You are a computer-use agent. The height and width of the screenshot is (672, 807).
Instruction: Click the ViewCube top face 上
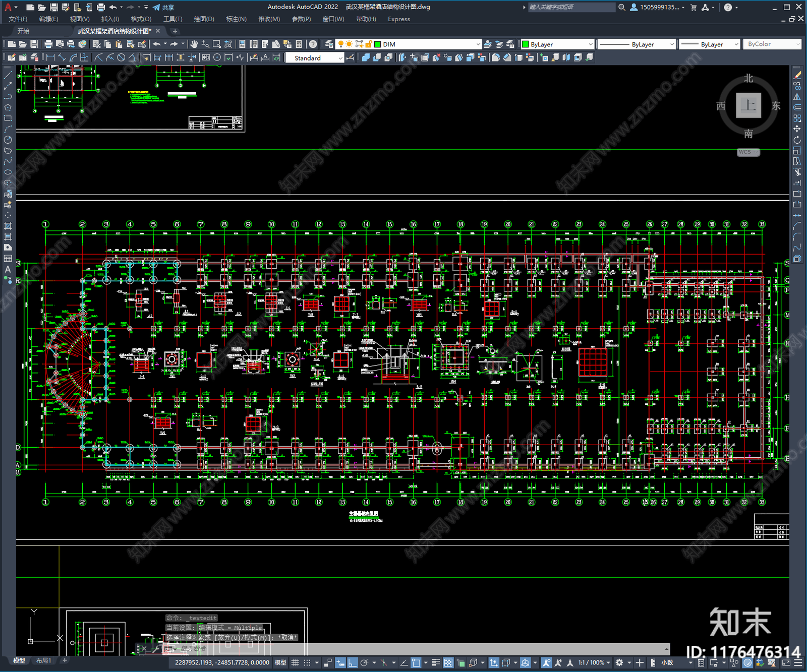748,106
